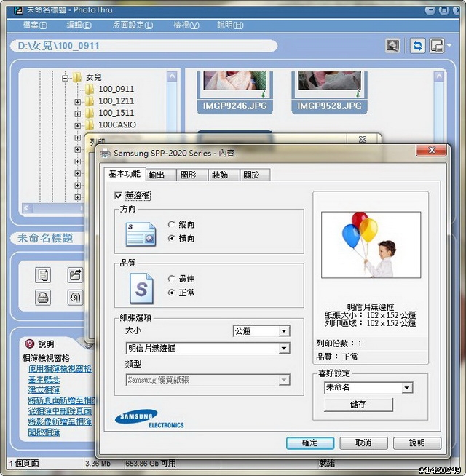Click the Samsung Electronics logo

(149, 419)
